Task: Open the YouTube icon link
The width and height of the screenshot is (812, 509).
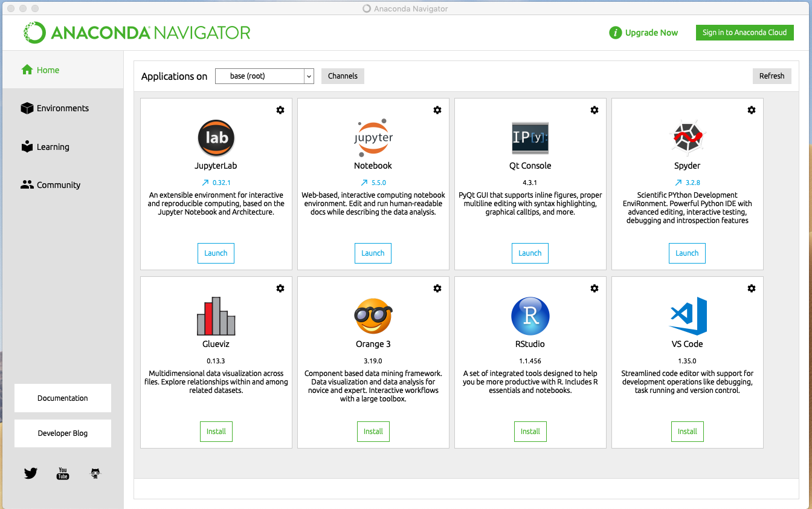Action: pos(63,473)
